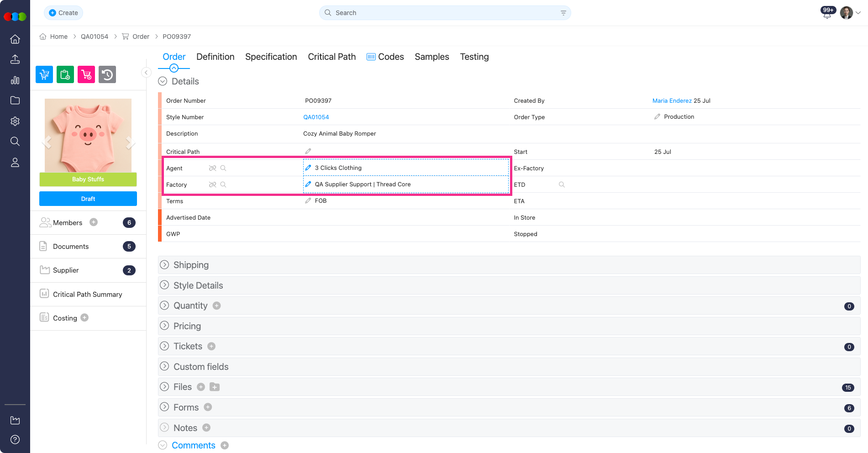Collapse the Details section
Viewport: 868px width, 453px height.
163,81
